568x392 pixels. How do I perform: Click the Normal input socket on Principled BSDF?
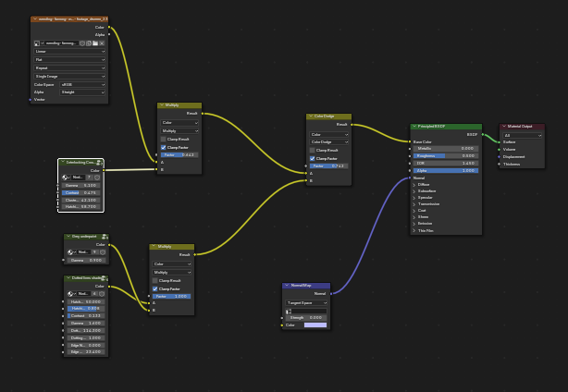(410, 178)
